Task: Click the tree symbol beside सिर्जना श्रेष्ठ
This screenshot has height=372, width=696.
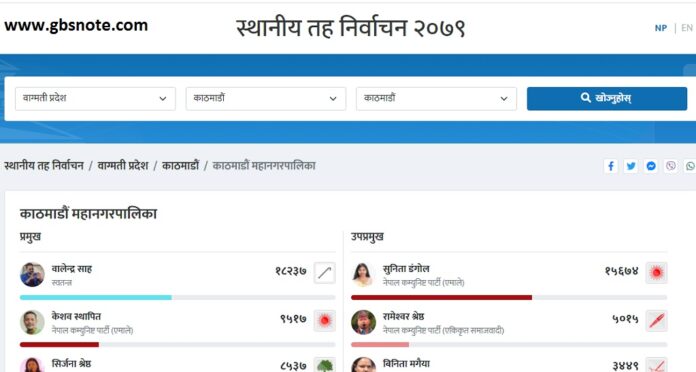Action: [x=324, y=365]
